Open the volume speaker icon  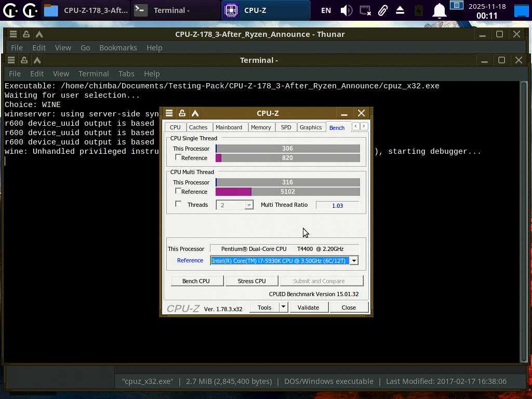point(347,10)
